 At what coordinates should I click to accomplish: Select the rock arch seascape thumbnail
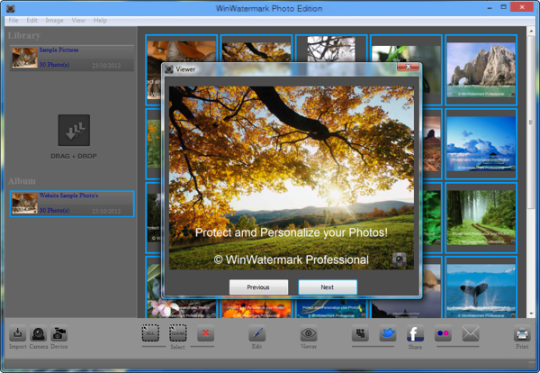pos(481,70)
